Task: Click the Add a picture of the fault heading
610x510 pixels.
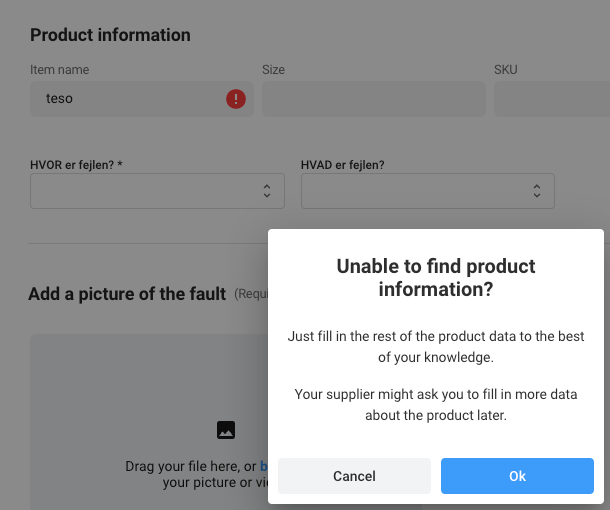Action: coord(127,294)
